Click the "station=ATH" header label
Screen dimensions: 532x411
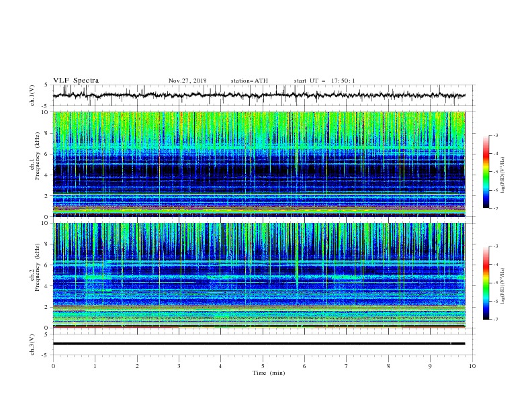(x=249, y=81)
